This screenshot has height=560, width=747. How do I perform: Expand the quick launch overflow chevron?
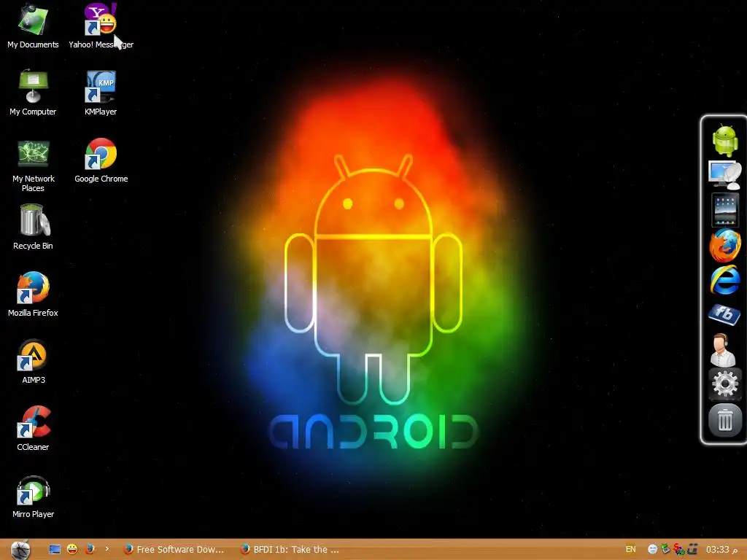107,549
